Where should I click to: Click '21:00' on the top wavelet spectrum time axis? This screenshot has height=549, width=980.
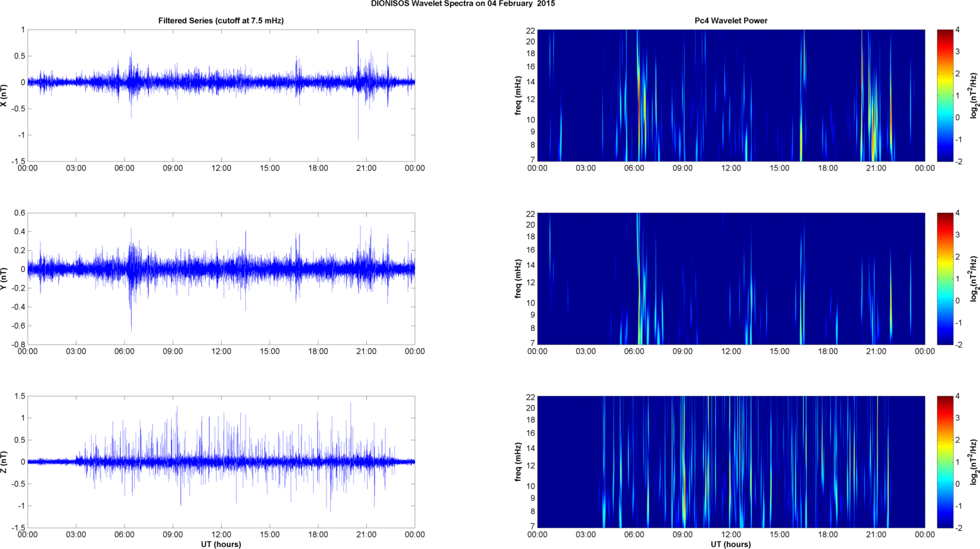pyautogui.click(x=877, y=168)
